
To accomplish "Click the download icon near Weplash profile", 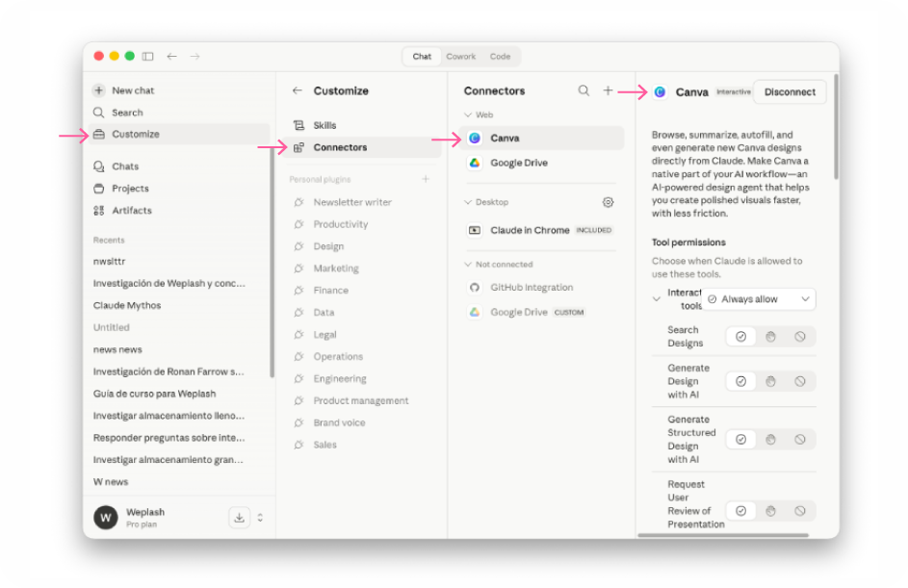I will (239, 518).
